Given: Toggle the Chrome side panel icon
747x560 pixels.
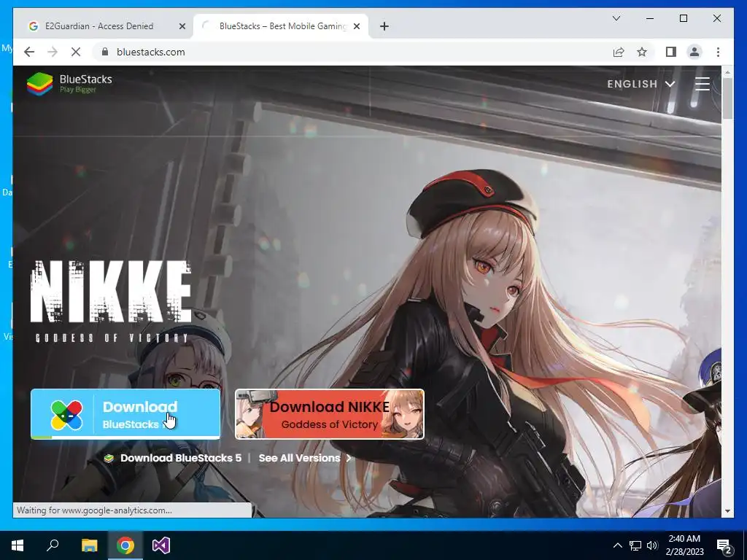Looking at the screenshot, I should [x=671, y=52].
